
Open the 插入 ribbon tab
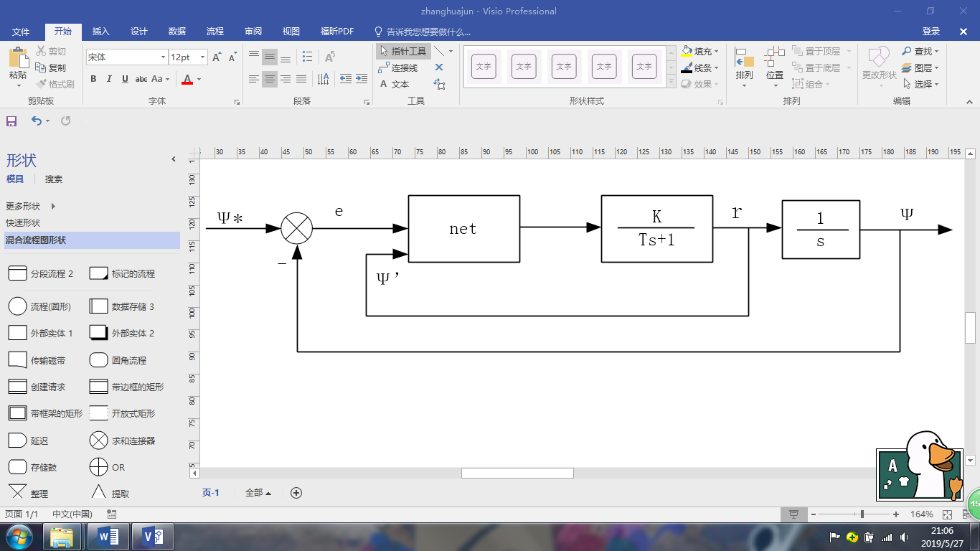[x=101, y=32]
